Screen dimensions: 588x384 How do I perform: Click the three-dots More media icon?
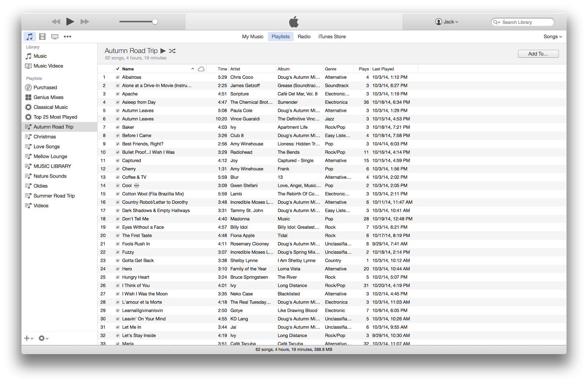68,36
